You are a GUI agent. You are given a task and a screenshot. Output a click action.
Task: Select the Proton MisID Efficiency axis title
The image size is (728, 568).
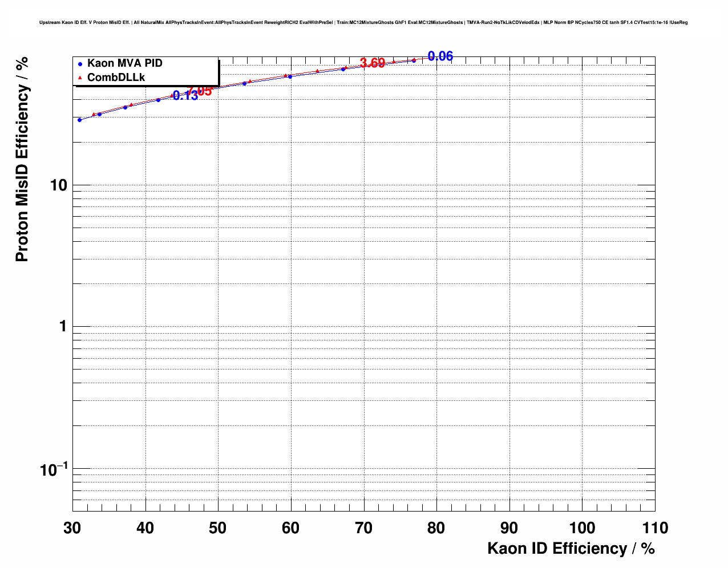pyautogui.click(x=22, y=159)
